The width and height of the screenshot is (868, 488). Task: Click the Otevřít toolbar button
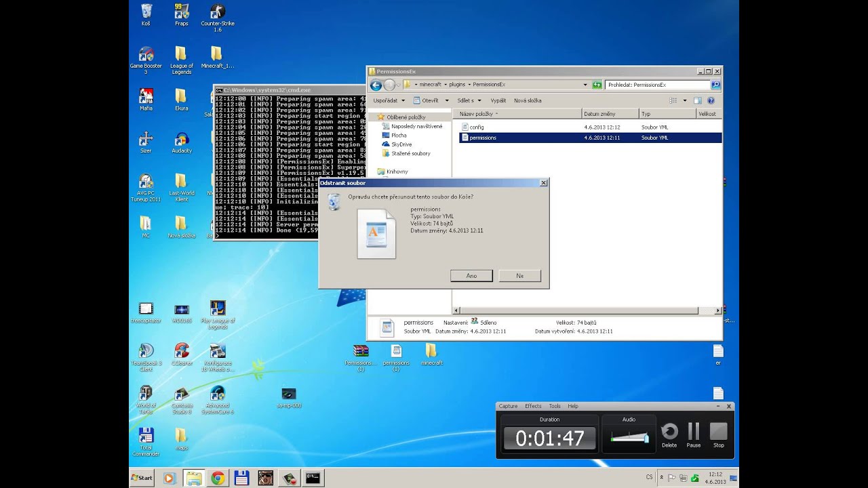[426, 100]
